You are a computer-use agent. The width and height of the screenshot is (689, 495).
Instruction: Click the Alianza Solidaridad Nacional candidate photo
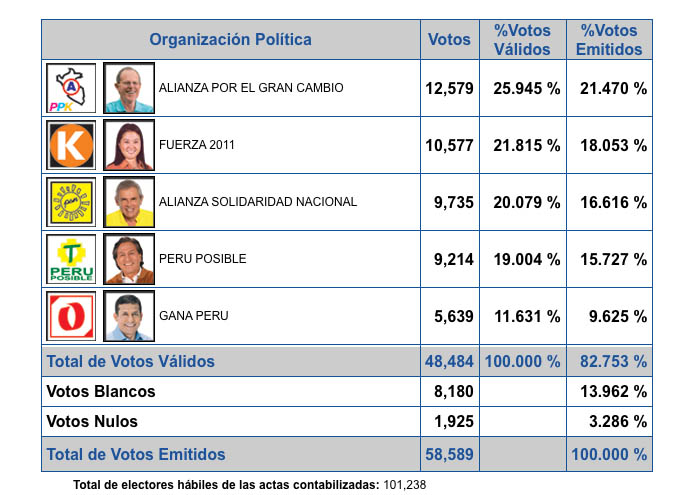(x=128, y=202)
